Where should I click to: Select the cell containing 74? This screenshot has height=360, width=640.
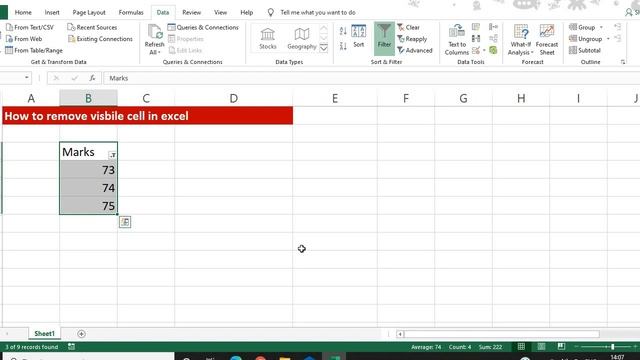[88, 188]
